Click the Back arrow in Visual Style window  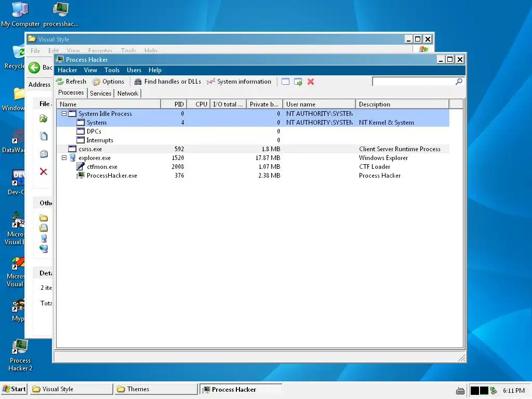pyautogui.click(x=34, y=68)
